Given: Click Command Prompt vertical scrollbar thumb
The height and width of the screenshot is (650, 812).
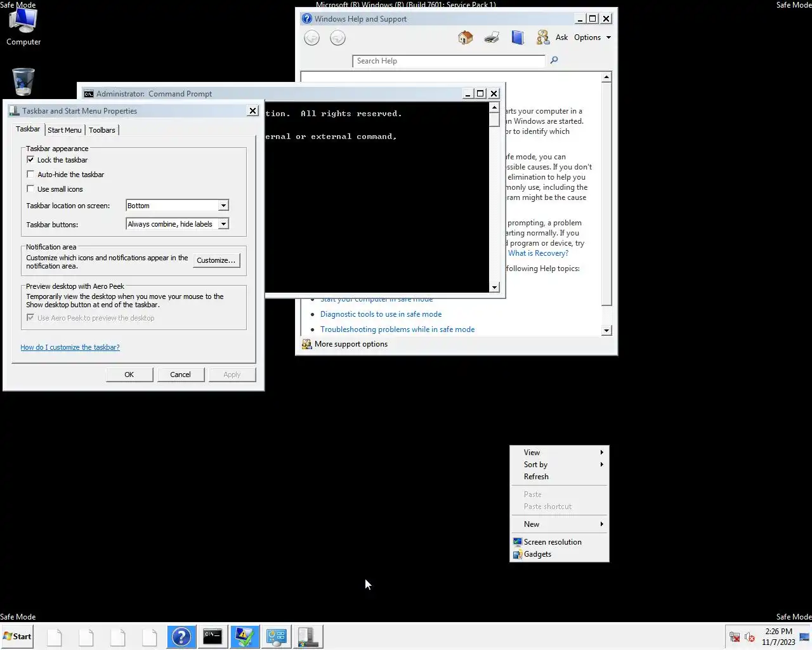Looking at the screenshot, I should click(494, 120).
